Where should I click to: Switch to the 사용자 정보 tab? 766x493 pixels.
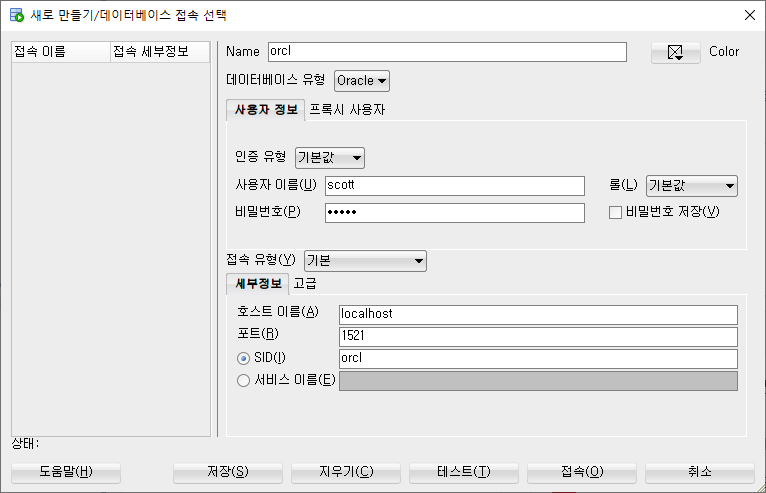pos(266,110)
